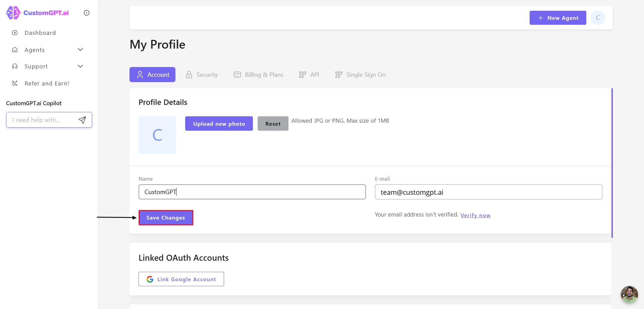Switch to the API tab

(x=309, y=75)
